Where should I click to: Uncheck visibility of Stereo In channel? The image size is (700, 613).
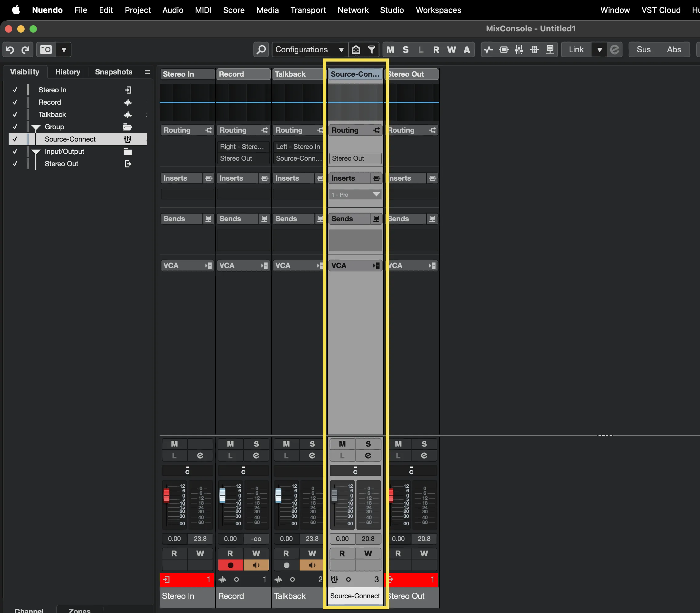coord(15,90)
